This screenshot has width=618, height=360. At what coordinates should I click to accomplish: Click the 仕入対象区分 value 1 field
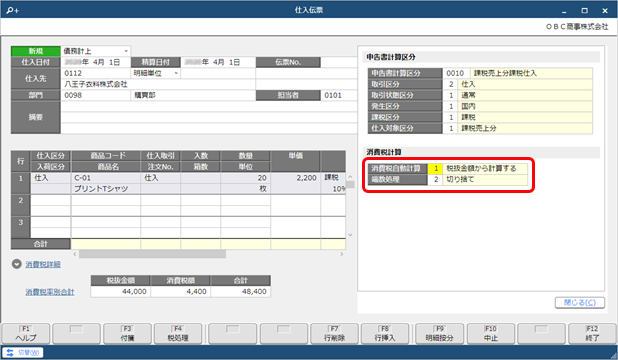(x=450, y=128)
